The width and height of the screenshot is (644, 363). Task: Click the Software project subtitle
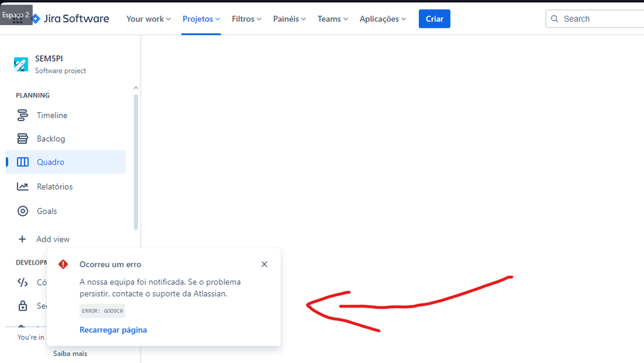click(x=61, y=70)
